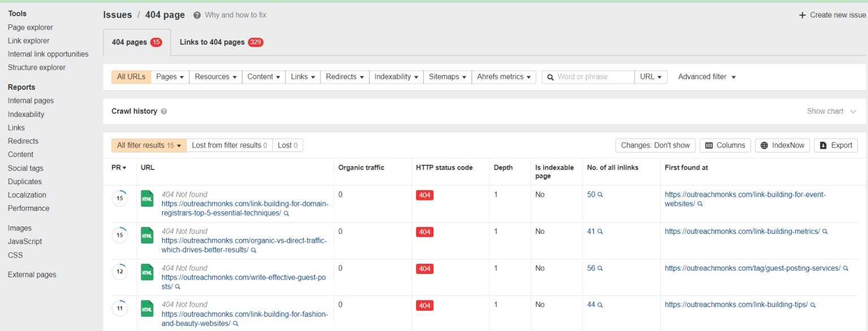Click the 'Lost from filter results' button
The height and width of the screenshot is (331, 868).
(229, 145)
